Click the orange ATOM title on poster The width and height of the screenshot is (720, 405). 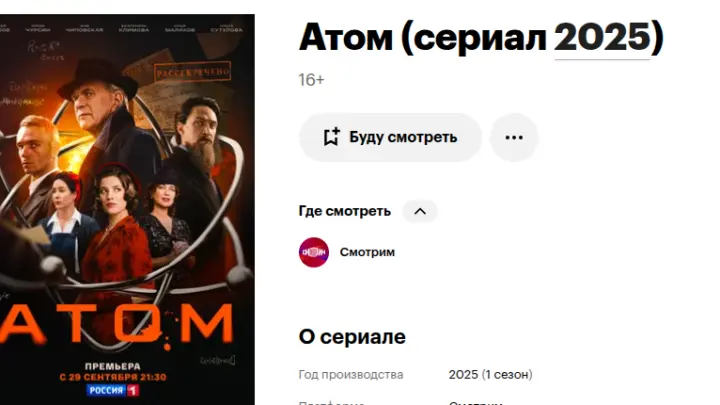117,324
